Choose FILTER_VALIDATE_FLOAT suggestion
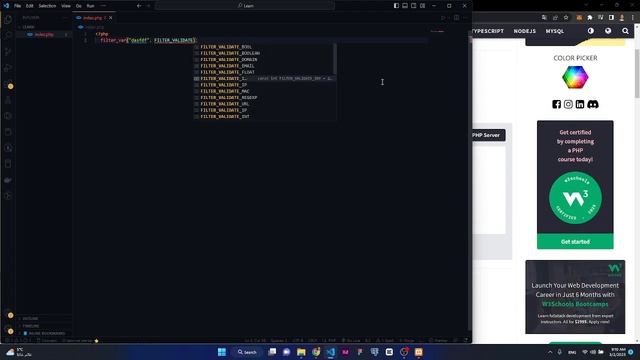 pos(264,72)
